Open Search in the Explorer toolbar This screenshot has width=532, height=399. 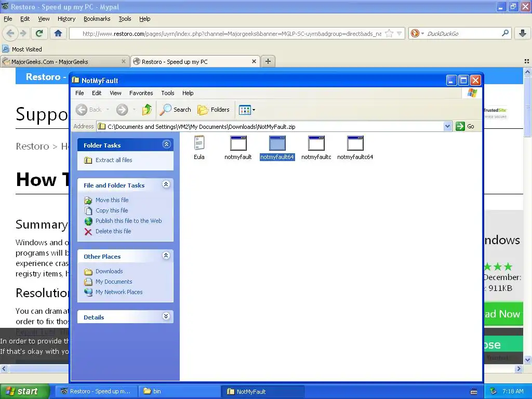(x=176, y=110)
